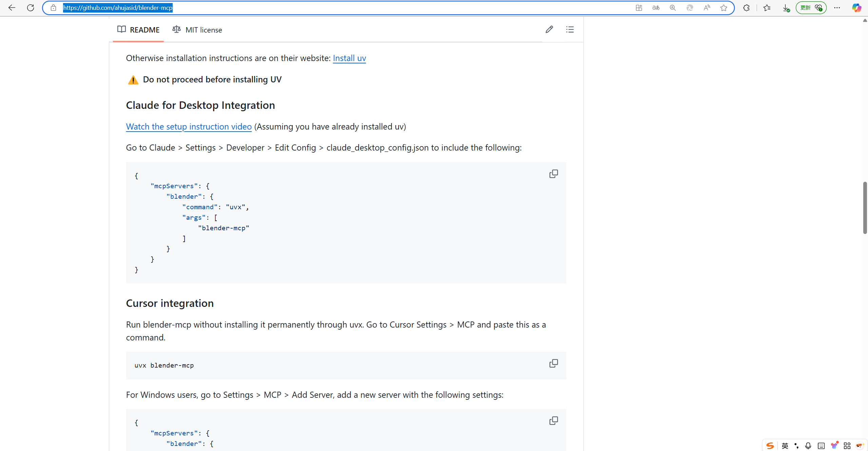The height and width of the screenshot is (451, 868).
Task: Open Watch the setup instruction video link
Action: click(x=189, y=127)
